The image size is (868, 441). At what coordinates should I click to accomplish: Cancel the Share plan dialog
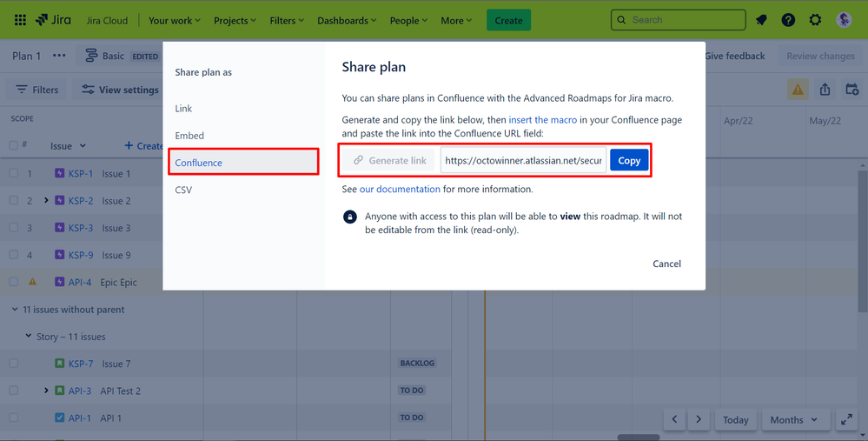click(666, 264)
